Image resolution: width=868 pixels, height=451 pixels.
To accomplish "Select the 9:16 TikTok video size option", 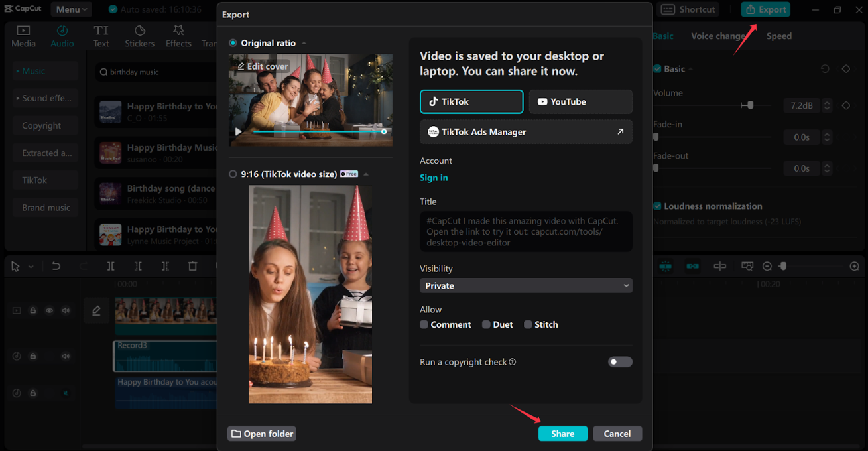I will [233, 174].
